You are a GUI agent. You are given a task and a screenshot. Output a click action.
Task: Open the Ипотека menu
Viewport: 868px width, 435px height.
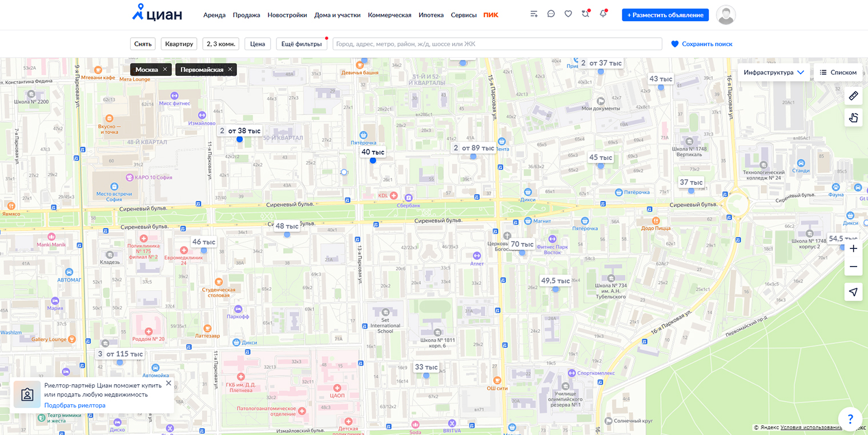click(x=431, y=15)
